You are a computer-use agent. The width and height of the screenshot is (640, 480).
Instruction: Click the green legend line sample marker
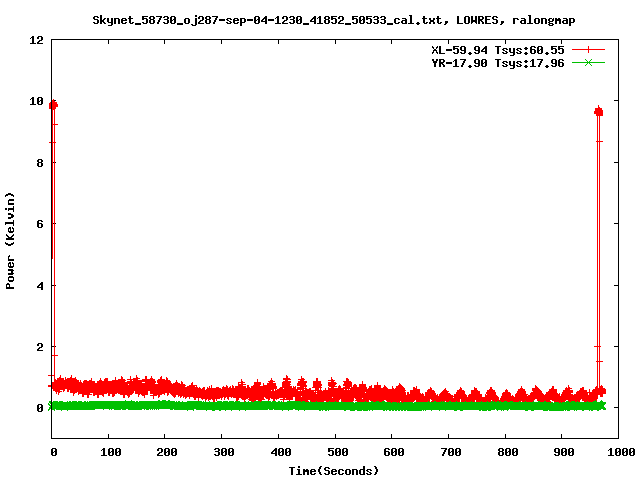click(588, 63)
